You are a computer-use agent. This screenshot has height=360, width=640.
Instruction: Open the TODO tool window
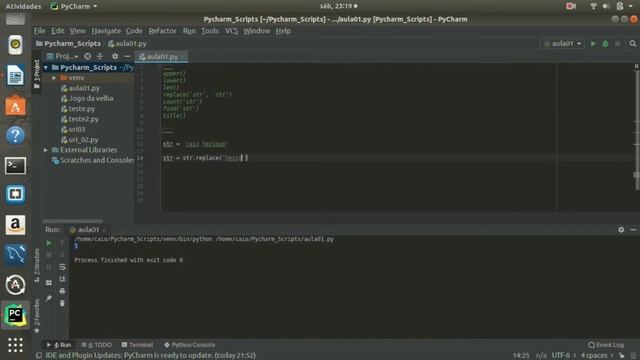[x=97, y=345]
